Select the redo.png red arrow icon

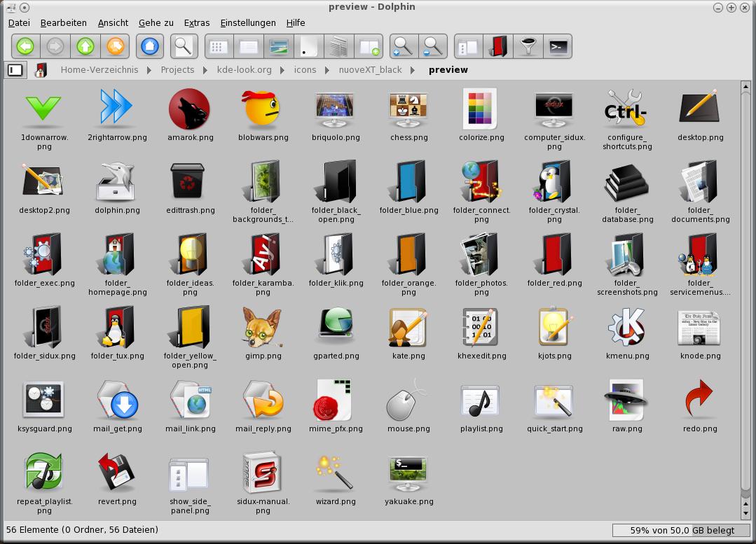699,399
